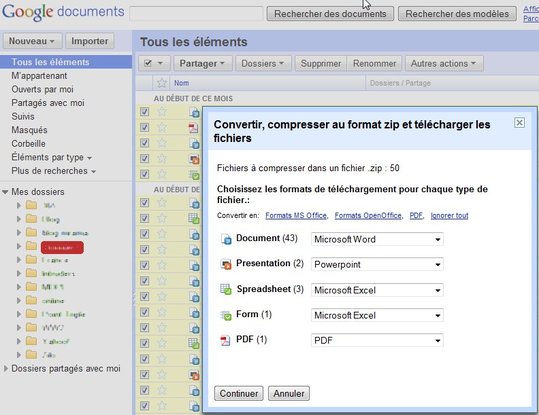Click the Ignorer tout link
Image resolution: width=539 pixels, height=415 pixels.
coord(449,216)
